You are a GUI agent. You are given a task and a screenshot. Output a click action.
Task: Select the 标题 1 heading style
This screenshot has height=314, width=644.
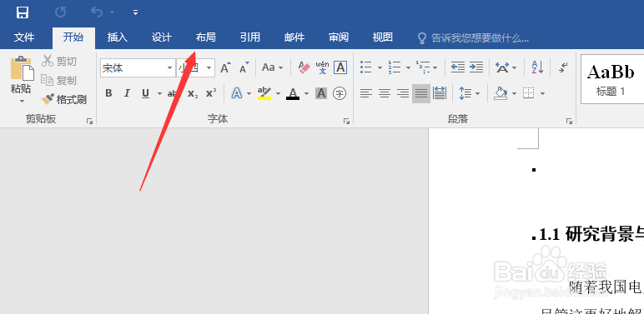611,78
